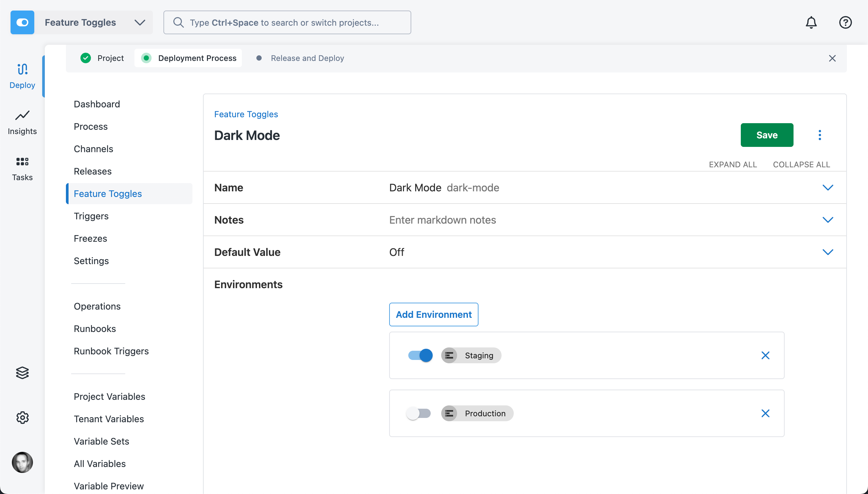Viewport: 868px width, 494px height.
Task: Remove the Production environment with X
Action: tap(765, 413)
